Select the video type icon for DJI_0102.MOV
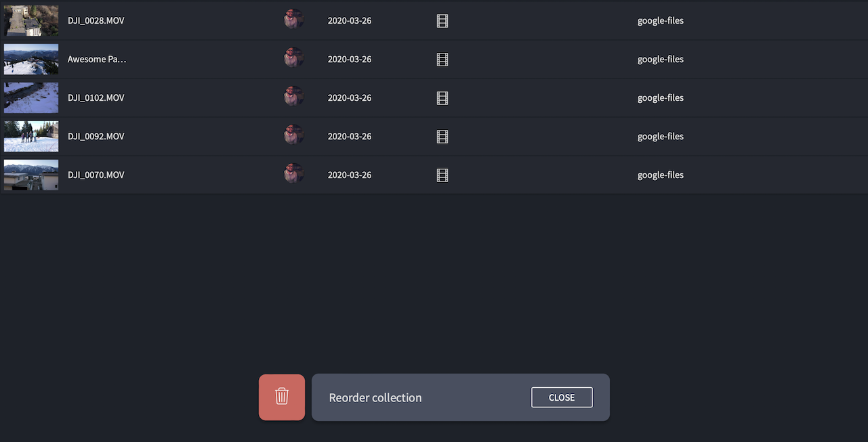The height and width of the screenshot is (442, 868). pos(442,97)
